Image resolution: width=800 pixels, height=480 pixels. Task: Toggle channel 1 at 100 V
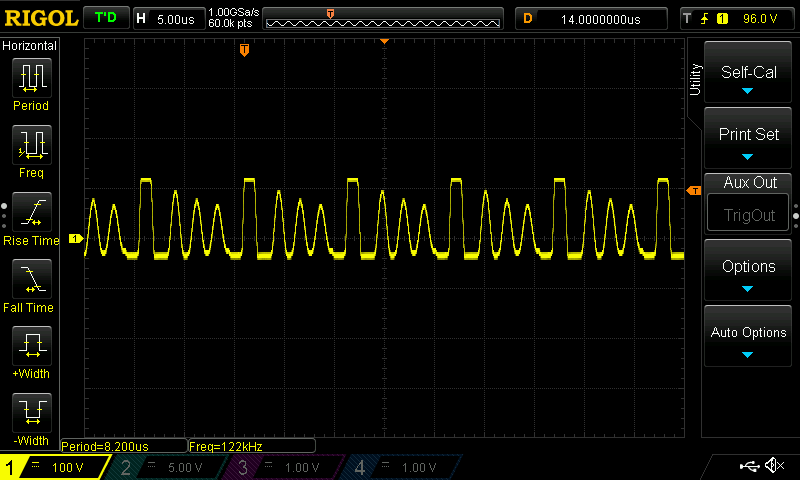(54, 467)
